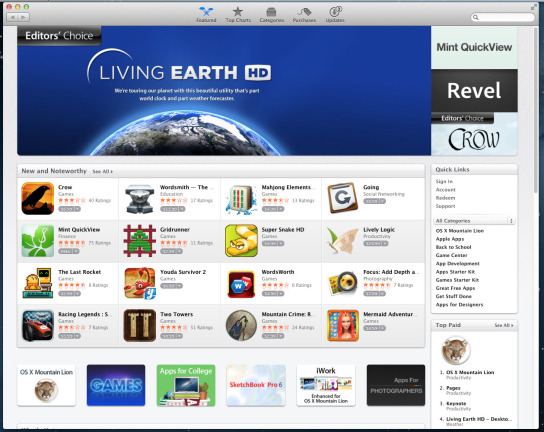The image size is (544, 432).
Task: Open Pages in the Top Paid list
Action: click(x=453, y=388)
